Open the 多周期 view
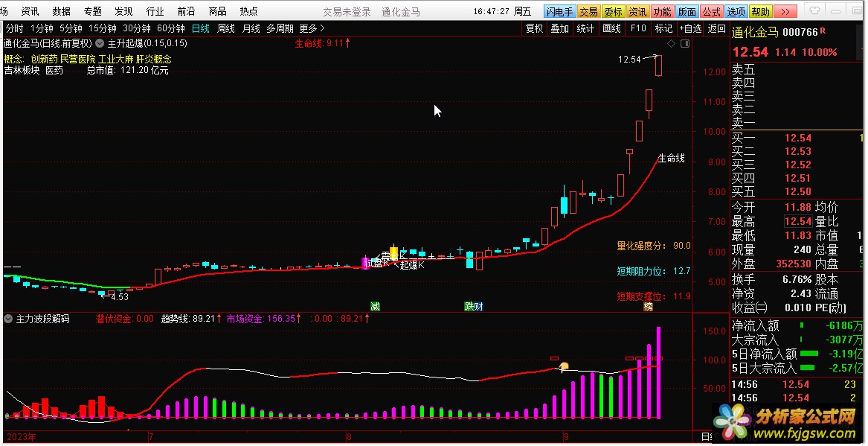 (x=280, y=28)
